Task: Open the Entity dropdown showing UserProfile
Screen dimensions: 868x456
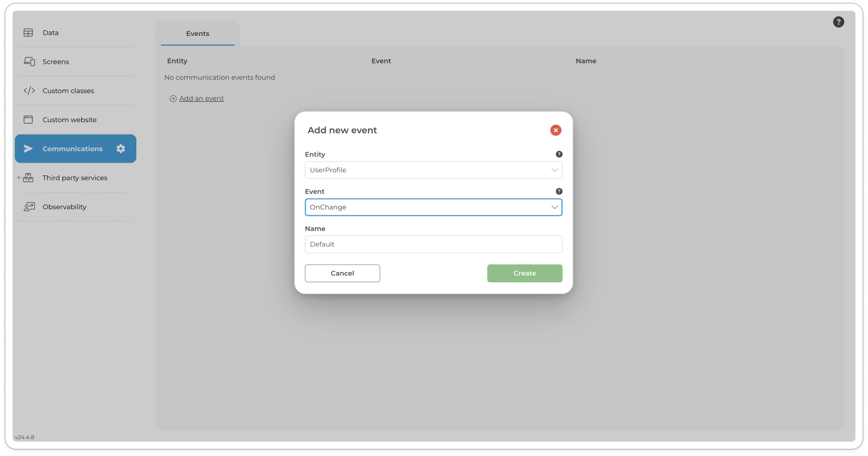Action: [433, 170]
